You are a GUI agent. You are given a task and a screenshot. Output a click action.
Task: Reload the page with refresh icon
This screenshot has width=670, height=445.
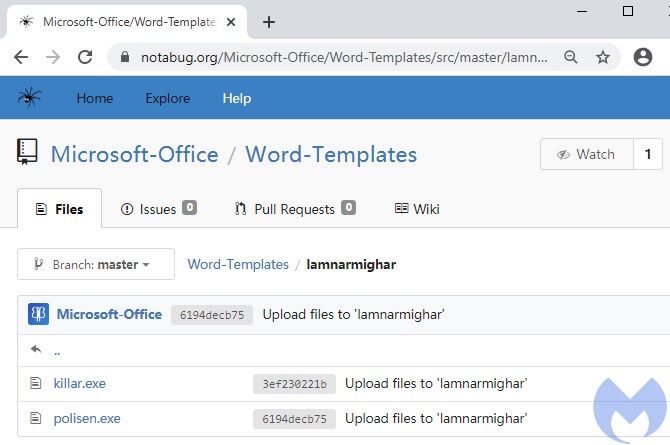click(x=85, y=57)
